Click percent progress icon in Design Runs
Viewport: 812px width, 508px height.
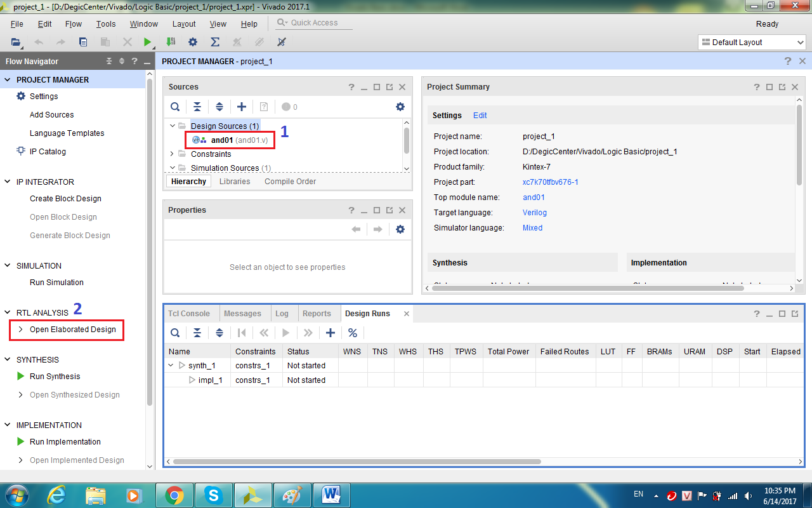click(353, 333)
